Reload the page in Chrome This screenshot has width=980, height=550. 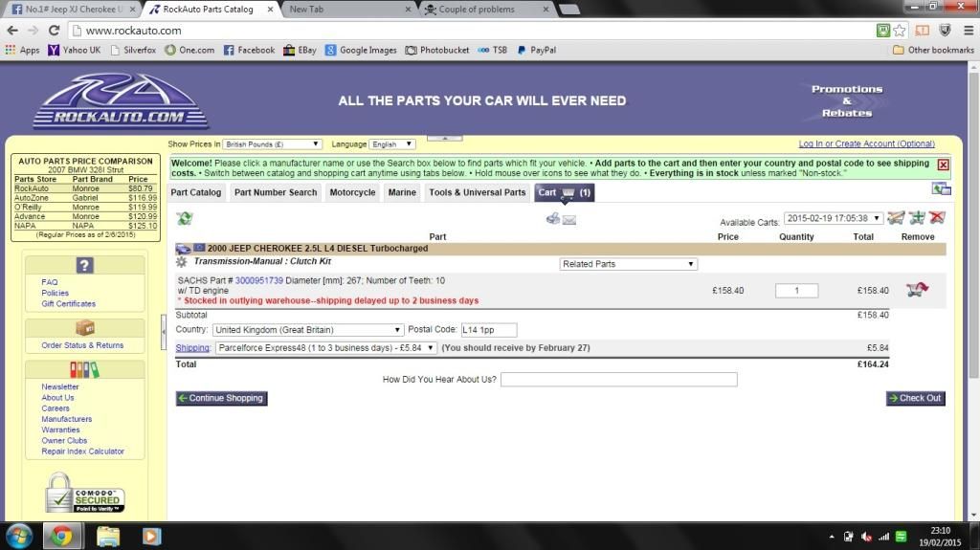tap(54, 30)
